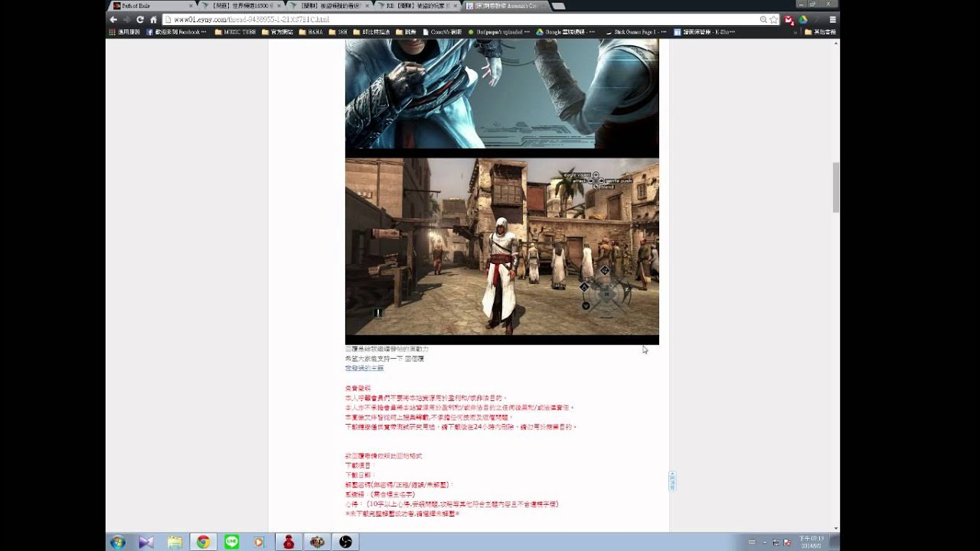Open the MUSIC TUBE bookmark folder
Viewport: 980px width, 551px height.
tap(235, 32)
